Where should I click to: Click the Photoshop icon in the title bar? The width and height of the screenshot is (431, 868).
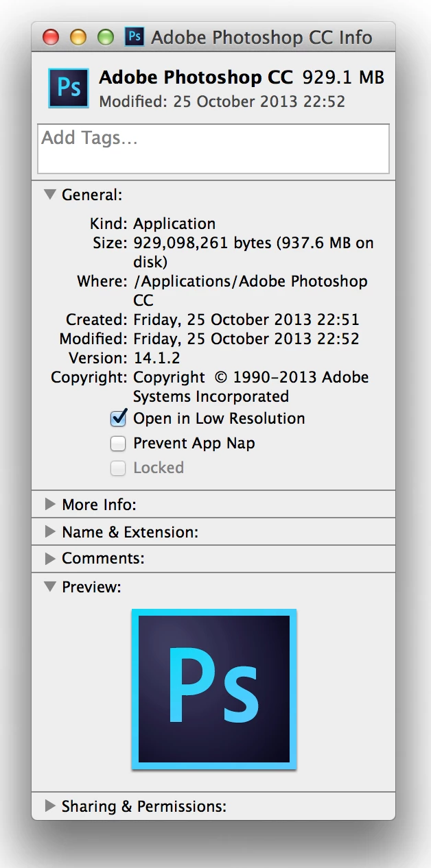point(135,36)
